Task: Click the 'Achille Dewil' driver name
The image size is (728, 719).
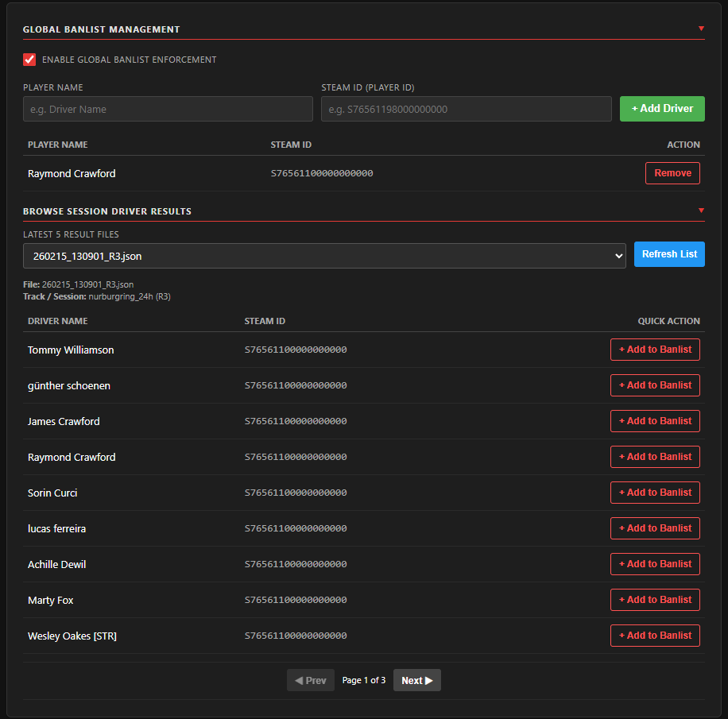Action: (x=56, y=564)
